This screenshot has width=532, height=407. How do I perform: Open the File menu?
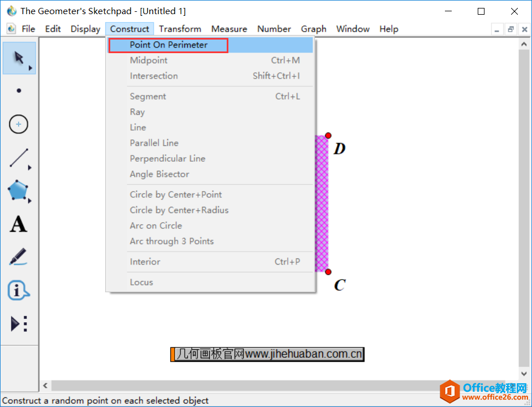pyautogui.click(x=28, y=29)
